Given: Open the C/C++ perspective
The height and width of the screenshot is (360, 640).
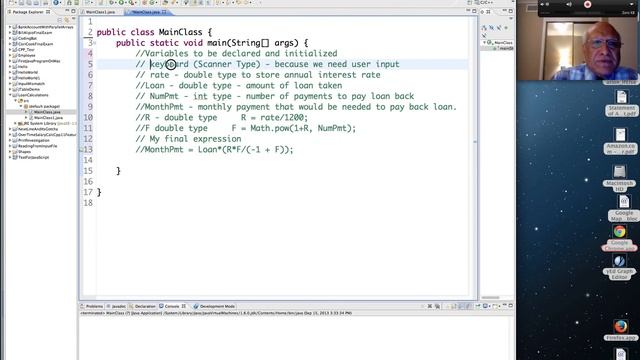Looking at the screenshot, I should click(x=484, y=3).
